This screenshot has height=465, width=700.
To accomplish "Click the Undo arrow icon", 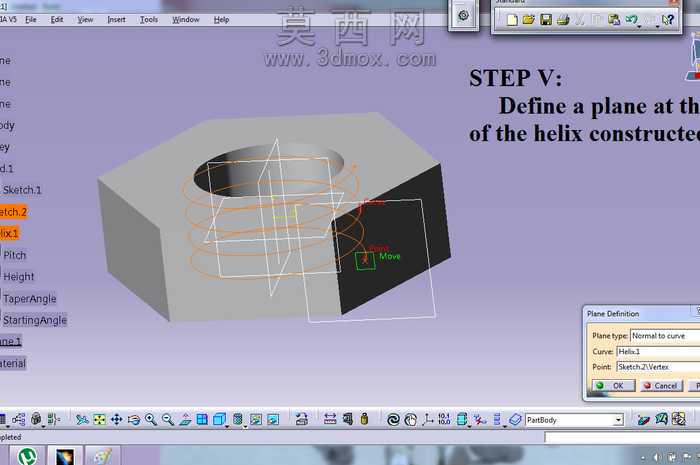I will pos(631,19).
